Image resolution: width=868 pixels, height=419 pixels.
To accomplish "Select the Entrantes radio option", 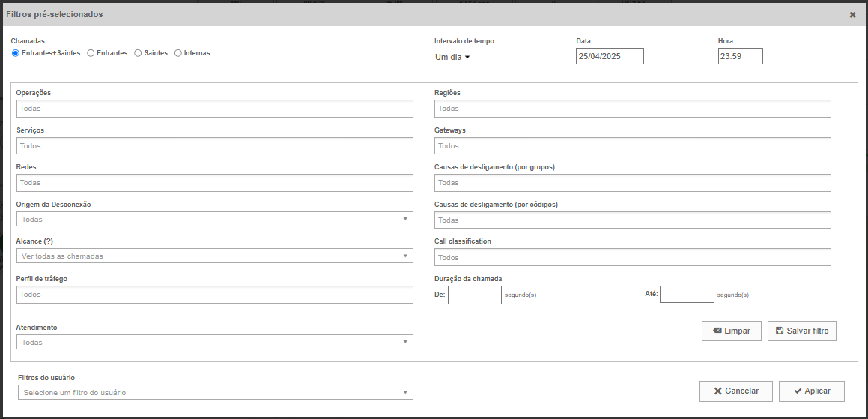I will coord(91,53).
